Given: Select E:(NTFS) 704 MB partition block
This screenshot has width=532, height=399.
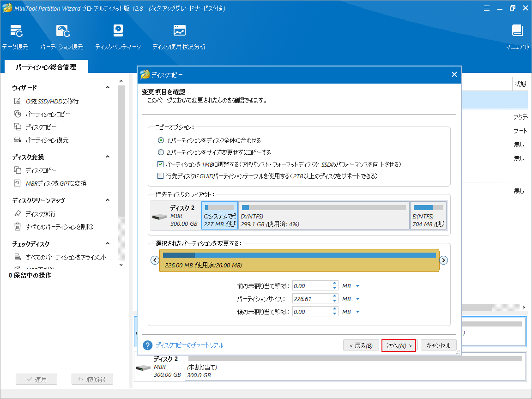Looking at the screenshot, I should 429,216.
